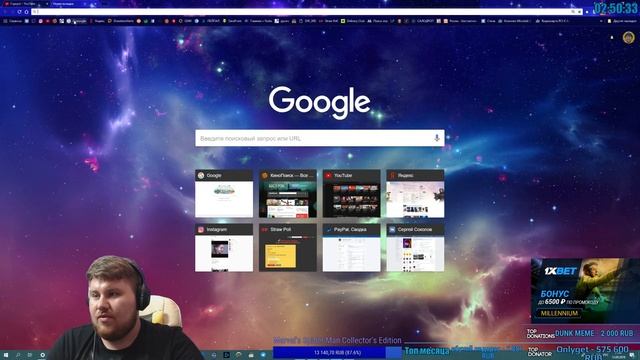Open the Сергей Соколов shortcut tile

(x=416, y=248)
